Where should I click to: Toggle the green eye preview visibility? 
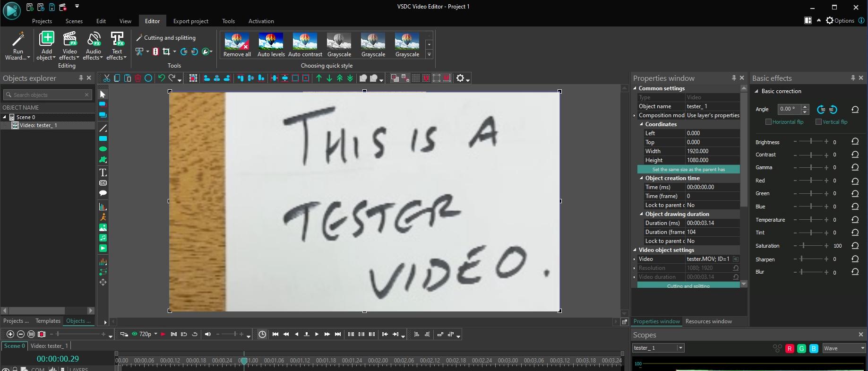(x=134, y=334)
